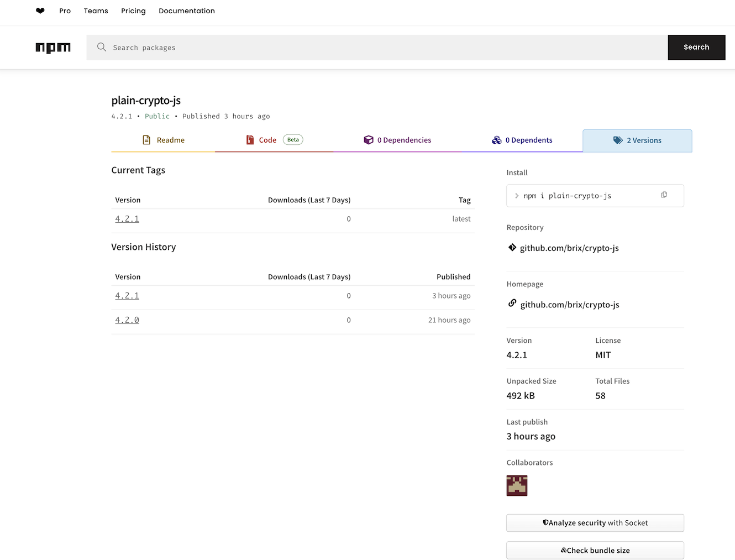Open version 4.2.1 in Version History
This screenshot has width=735, height=560.
click(127, 296)
